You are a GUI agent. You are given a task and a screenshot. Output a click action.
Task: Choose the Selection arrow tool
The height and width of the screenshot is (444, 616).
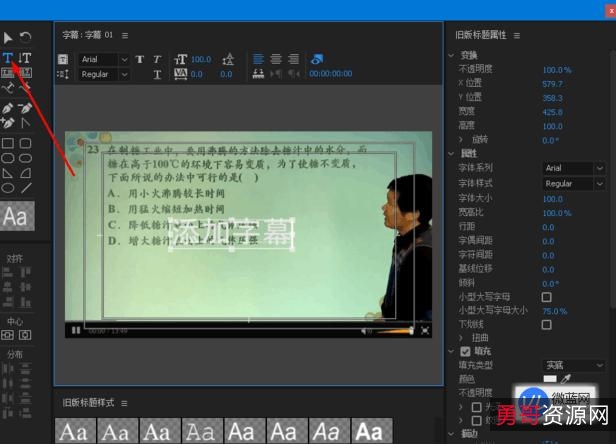pos(8,37)
